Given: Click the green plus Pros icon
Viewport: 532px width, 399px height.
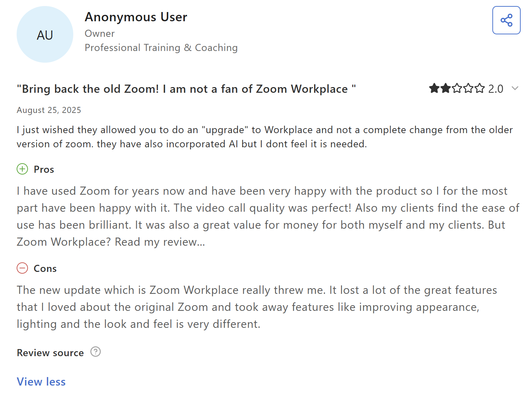Looking at the screenshot, I should tap(22, 169).
